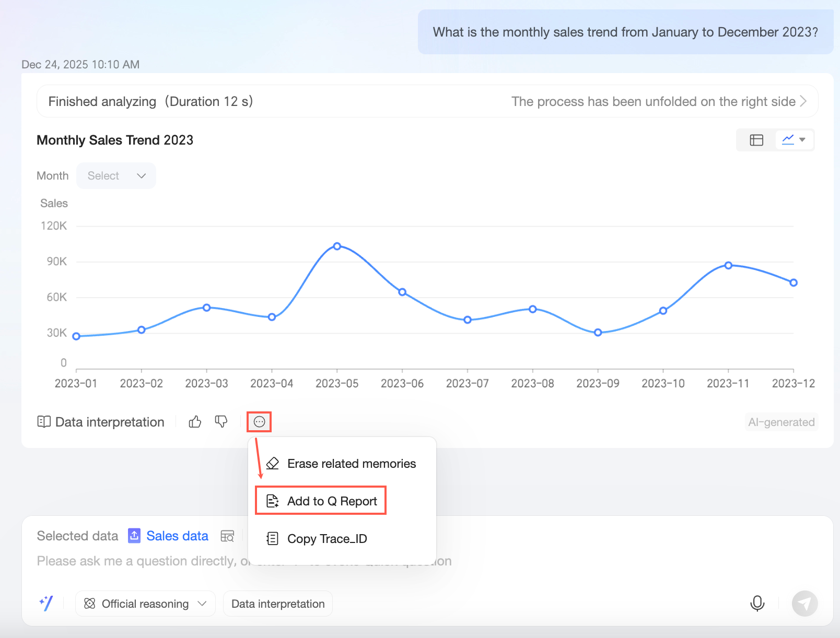This screenshot has width=840, height=638.
Task: Switch to table view icon
Action: 756,140
